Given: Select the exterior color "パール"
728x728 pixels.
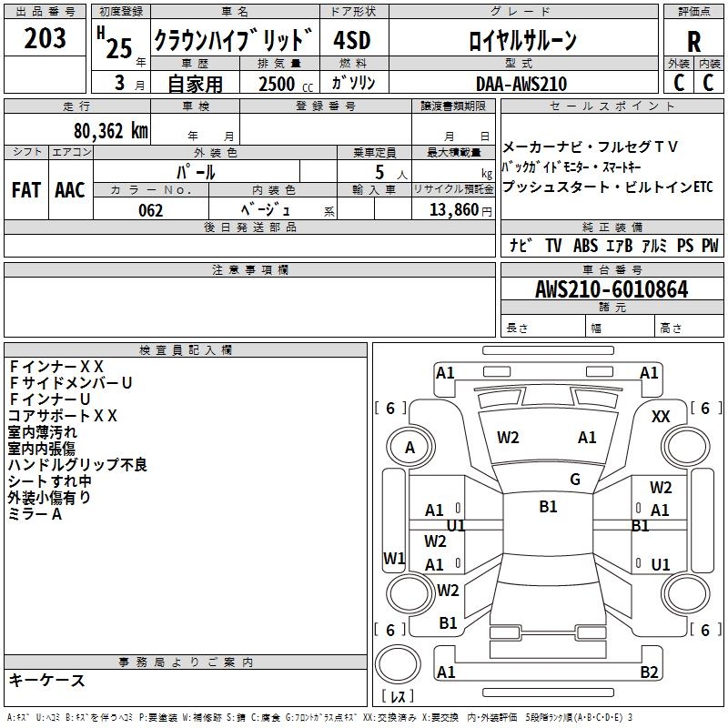Looking at the screenshot, I should pyautogui.click(x=196, y=172).
